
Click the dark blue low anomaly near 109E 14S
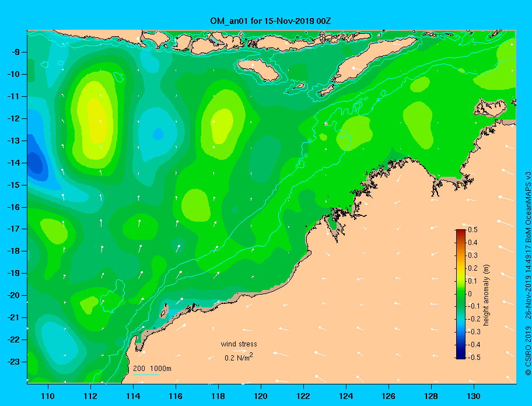34,163
